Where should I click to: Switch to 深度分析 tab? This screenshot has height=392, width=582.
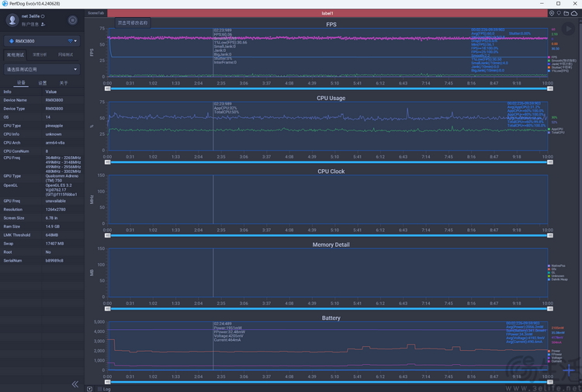point(40,54)
